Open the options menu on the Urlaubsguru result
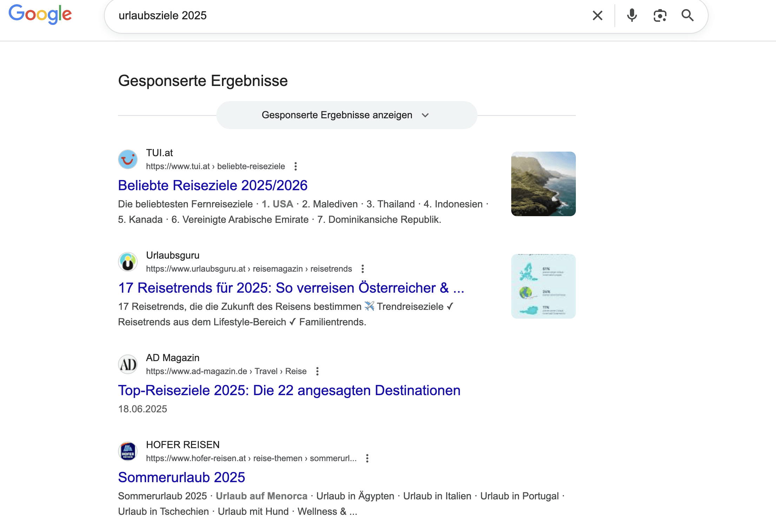776x532 pixels. pos(363,268)
